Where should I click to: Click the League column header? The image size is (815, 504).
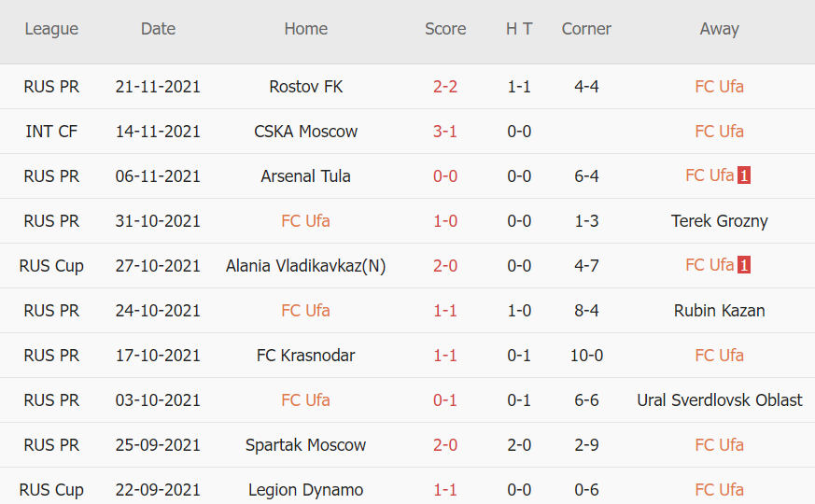point(51,29)
